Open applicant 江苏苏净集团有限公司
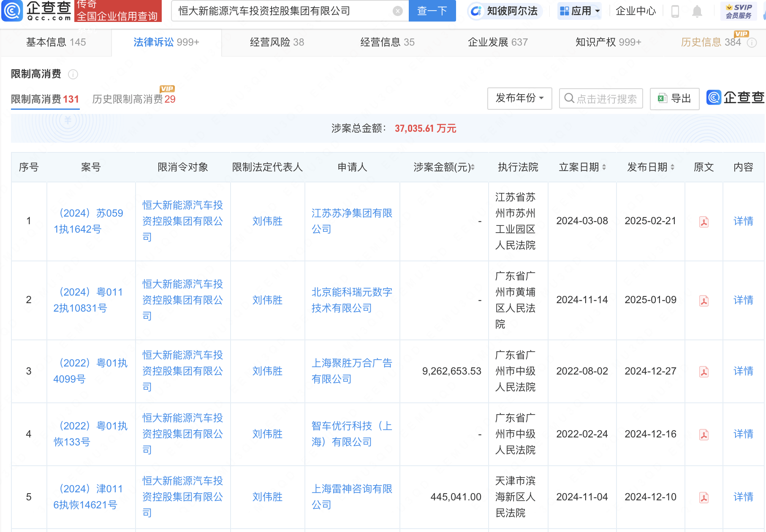The width and height of the screenshot is (766, 532). (x=352, y=221)
